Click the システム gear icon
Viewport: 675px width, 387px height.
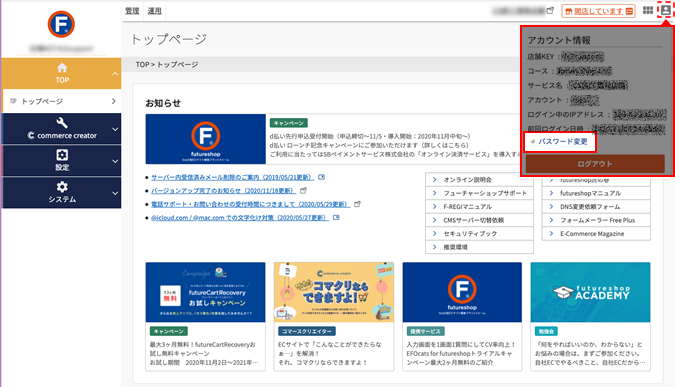62,187
